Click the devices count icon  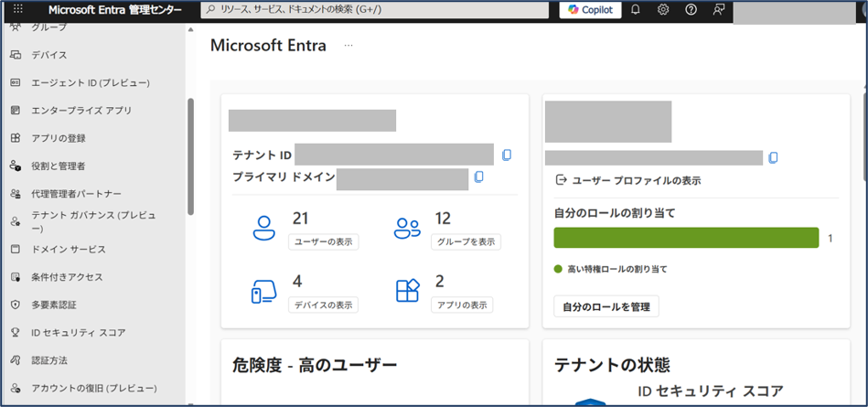(264, 291)
